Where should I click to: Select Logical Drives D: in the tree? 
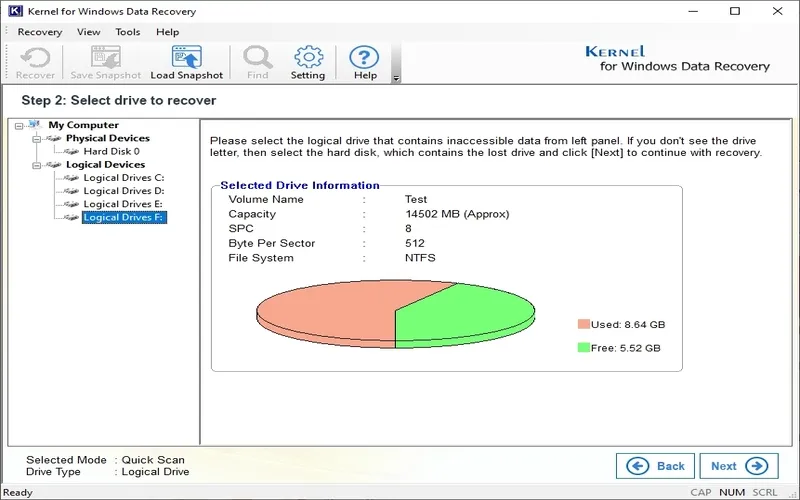tap(124, 191)
